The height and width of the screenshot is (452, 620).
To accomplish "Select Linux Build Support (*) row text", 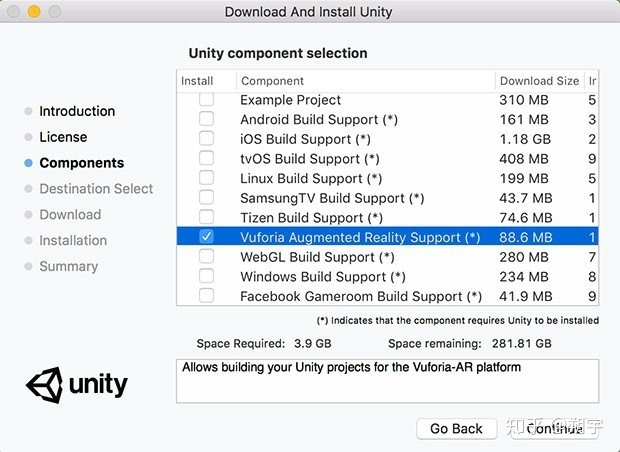I will [311, 178].
